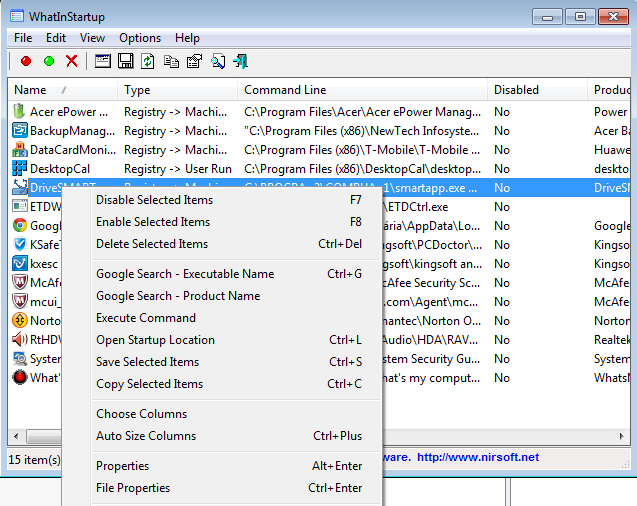The height and width of the screenshot is (506, 637).
Task: Click the '15 item(s)' status bar text
Action: tap(34, 460)
